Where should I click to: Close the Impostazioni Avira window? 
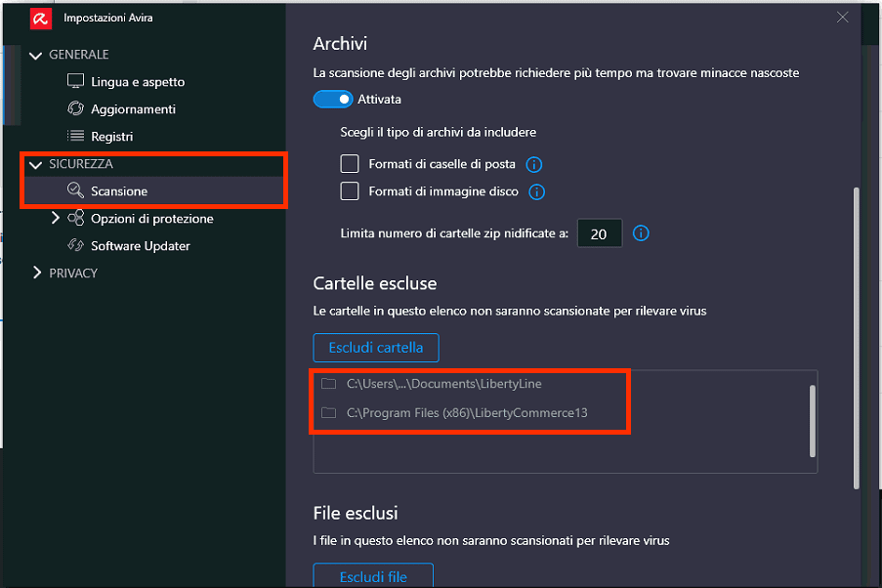pos(842,18)
